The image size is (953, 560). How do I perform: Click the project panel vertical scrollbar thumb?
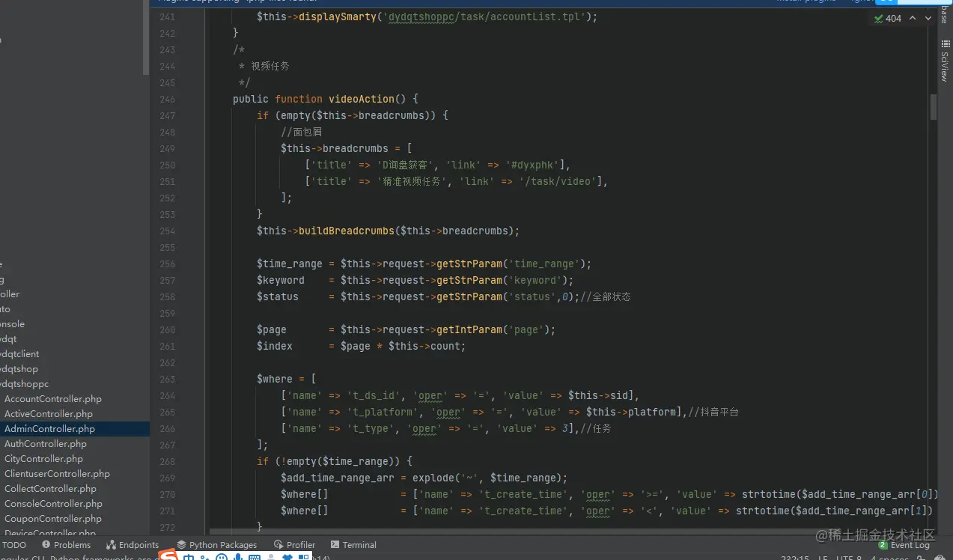click(146, 37)
